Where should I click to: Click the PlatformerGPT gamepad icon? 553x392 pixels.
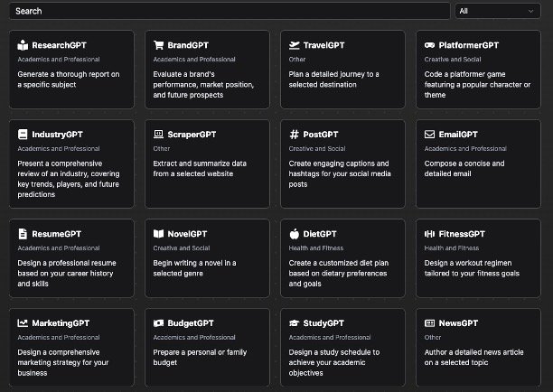coord(430,45)
